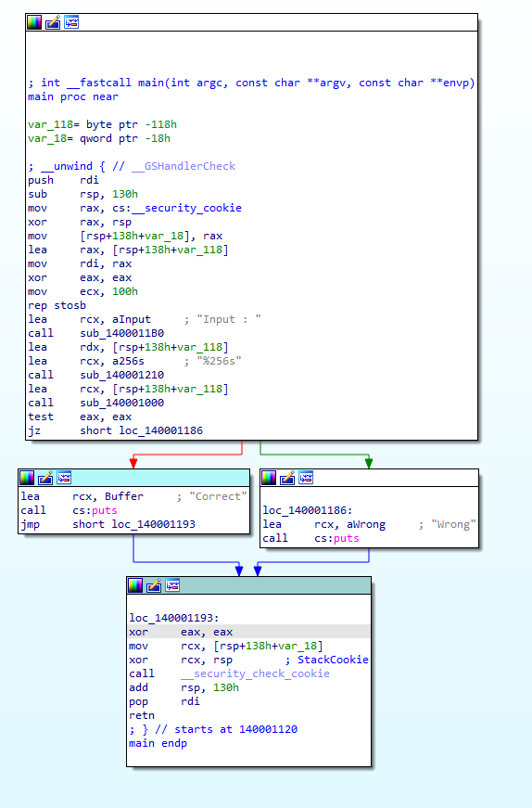Click aInput operand in lea instruction
532x808 pixels.
pyautogui.click(x=132, y=319)
